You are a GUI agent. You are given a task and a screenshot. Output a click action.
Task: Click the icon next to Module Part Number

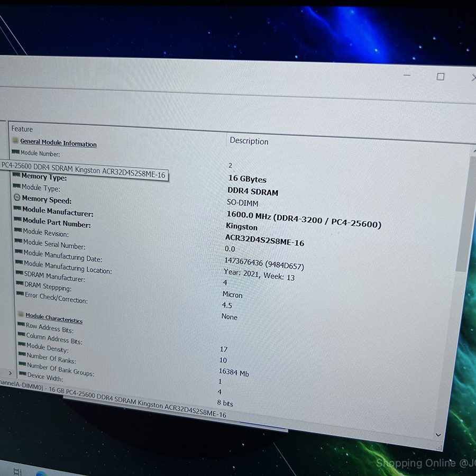18,219
